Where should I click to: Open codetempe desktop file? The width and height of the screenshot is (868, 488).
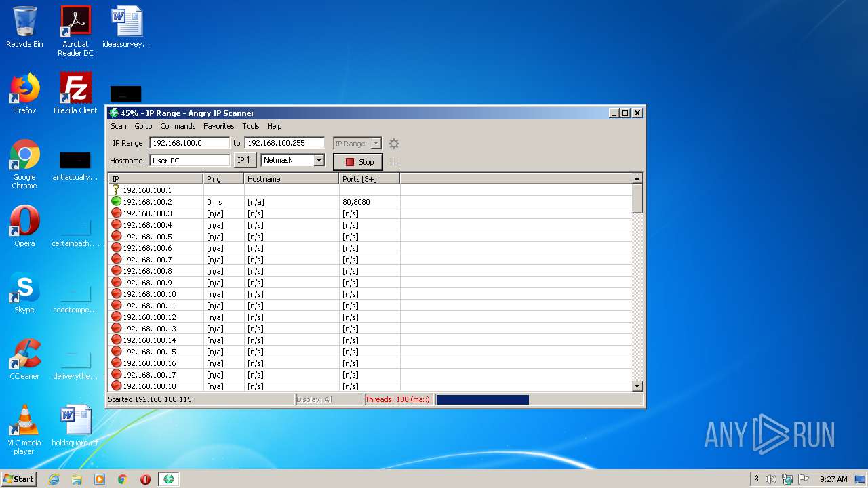point(75,297)
